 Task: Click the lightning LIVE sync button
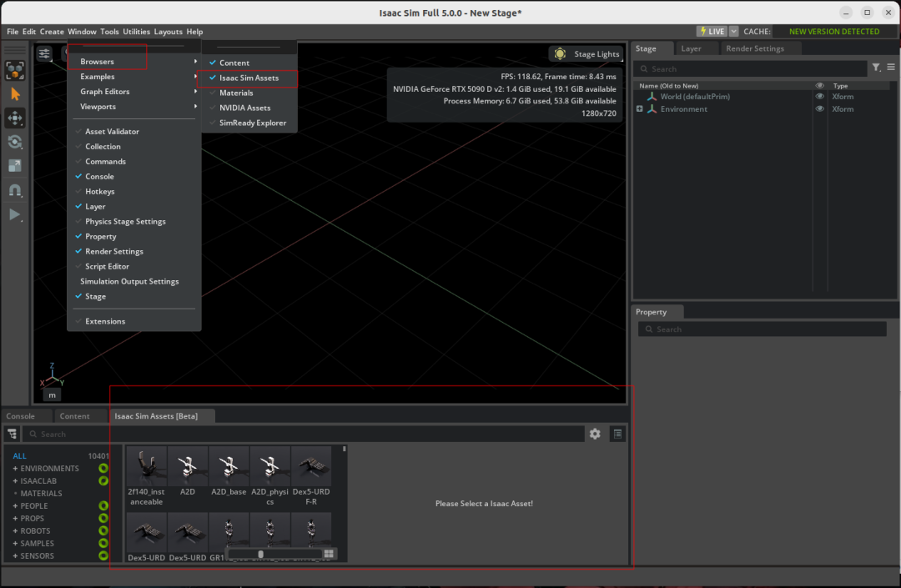(x=712, y=32)
